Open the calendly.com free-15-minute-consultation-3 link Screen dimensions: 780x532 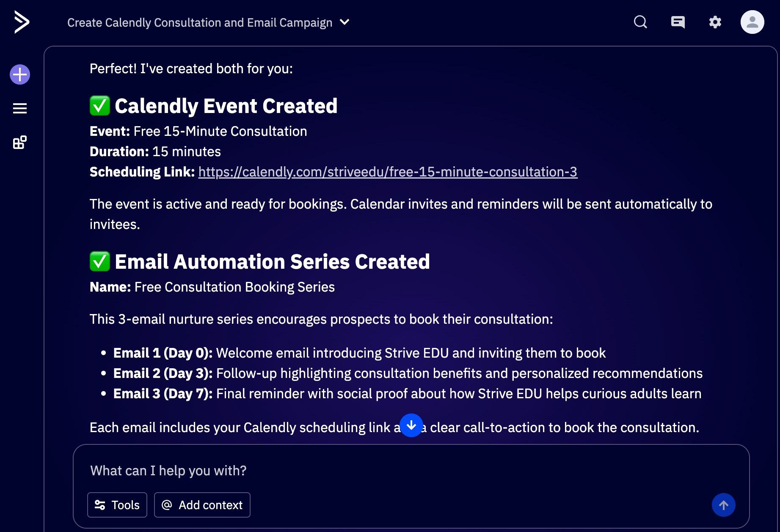click(388, 172)
